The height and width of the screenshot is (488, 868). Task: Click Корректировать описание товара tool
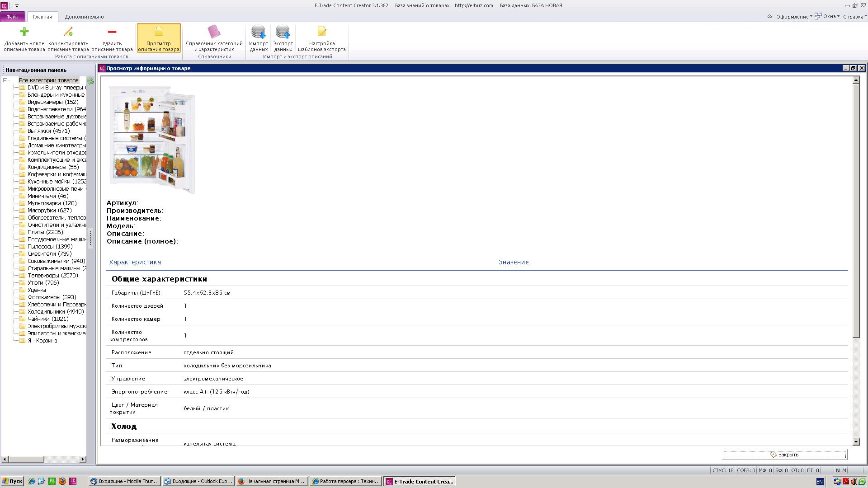click(68, 38)
